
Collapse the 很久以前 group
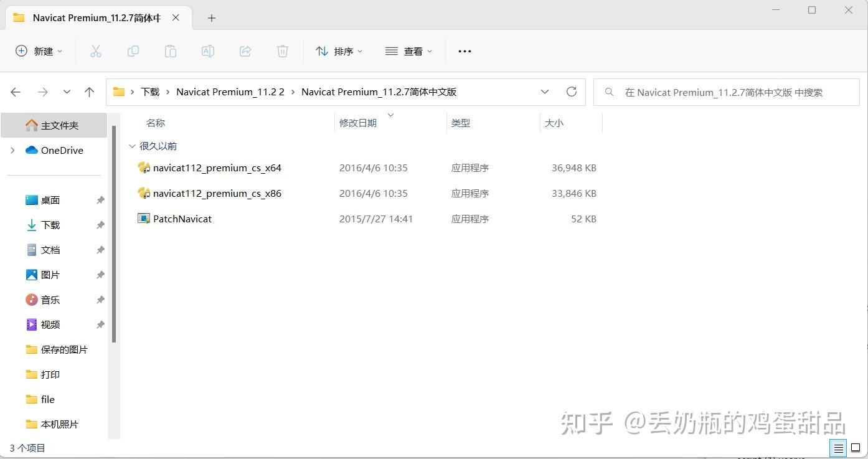pyautogui.click(x=132, y=146)
